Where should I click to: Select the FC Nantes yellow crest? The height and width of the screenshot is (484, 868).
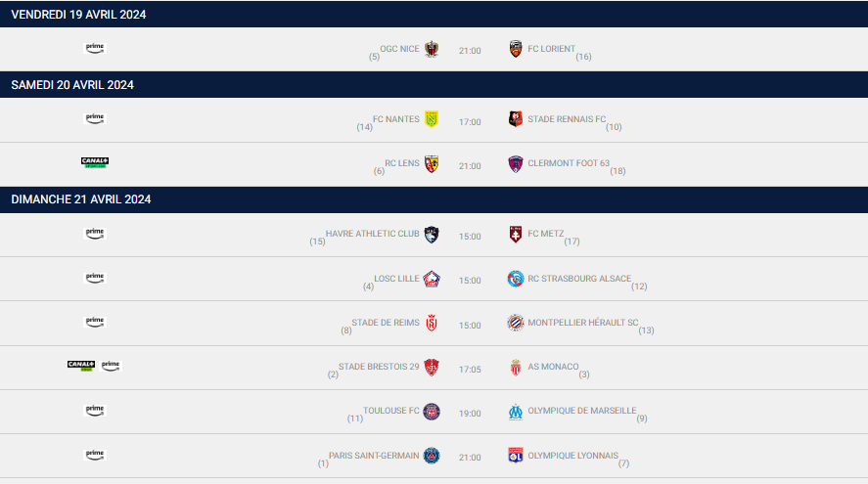432,119
